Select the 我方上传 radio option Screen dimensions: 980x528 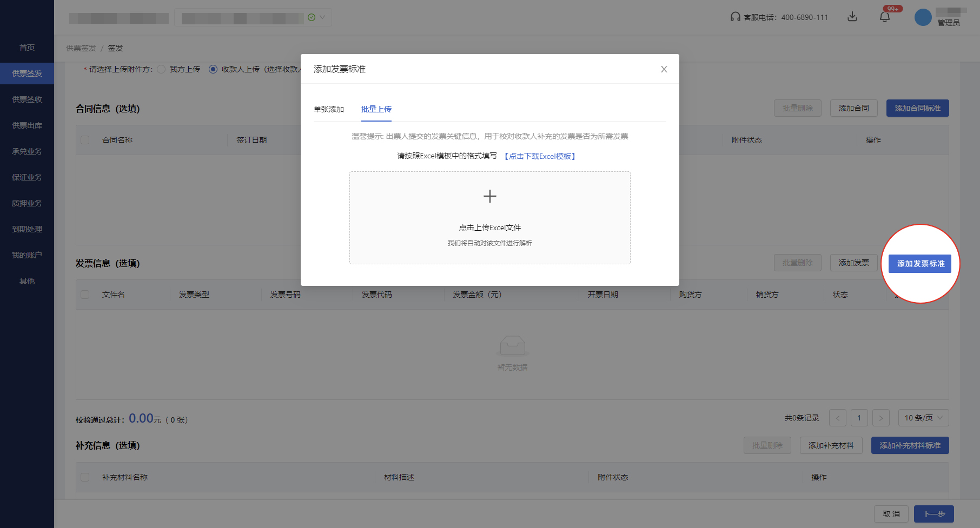click(161, 69)
